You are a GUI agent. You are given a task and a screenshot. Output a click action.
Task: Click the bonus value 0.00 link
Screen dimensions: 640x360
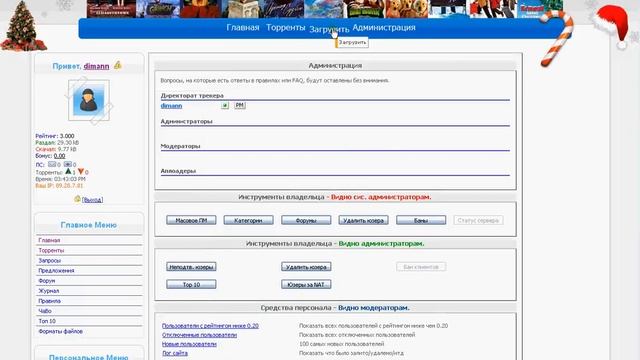point(59,156)
